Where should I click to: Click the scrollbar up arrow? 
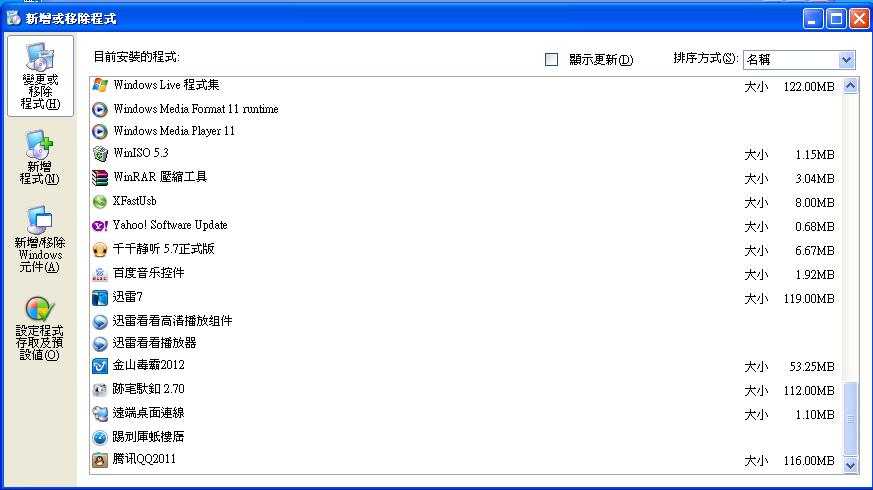(x=850, y=86)
